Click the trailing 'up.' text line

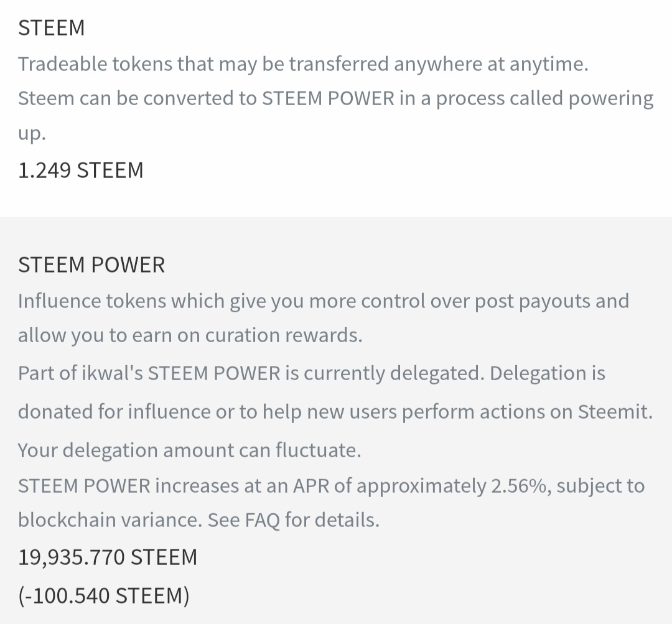(32, 134)
